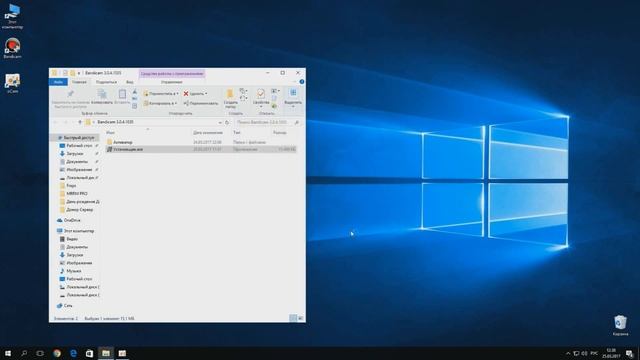This screenshot has height=360, width=640.
Task: Open Microsoft Store from taskbar
Action: pyautogui.click(x=89, y=353)
